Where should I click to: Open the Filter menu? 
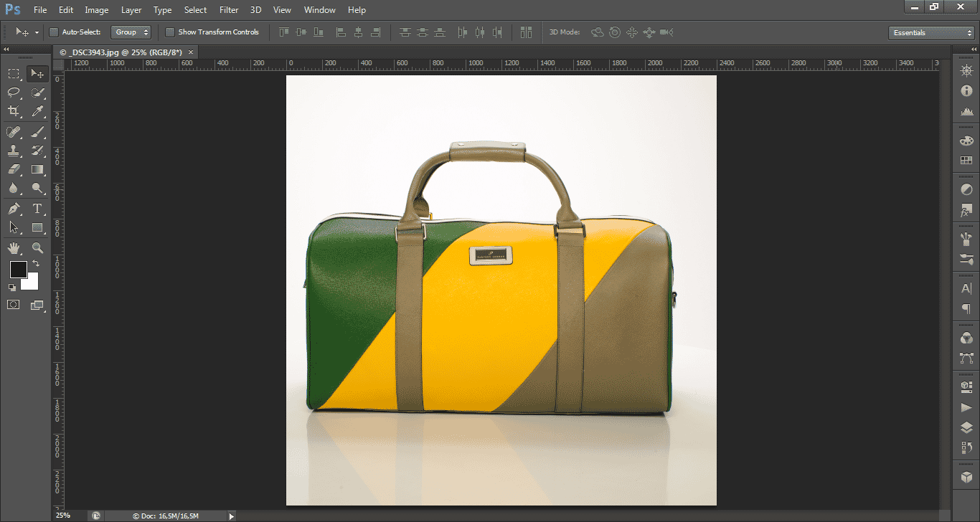[x=229, y=10]
